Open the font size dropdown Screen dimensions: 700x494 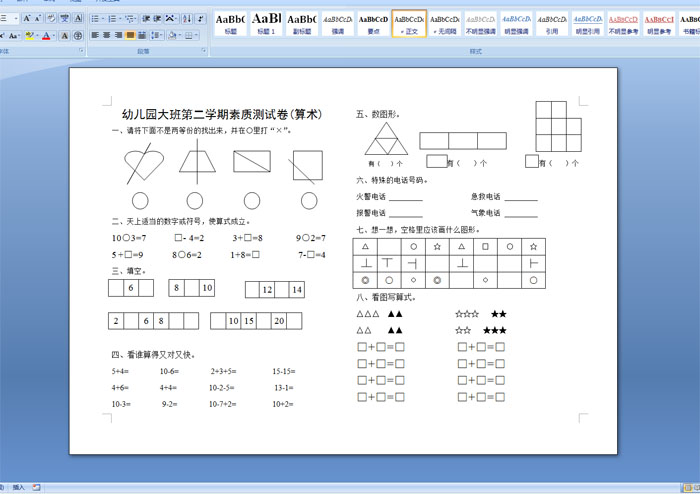16,18
